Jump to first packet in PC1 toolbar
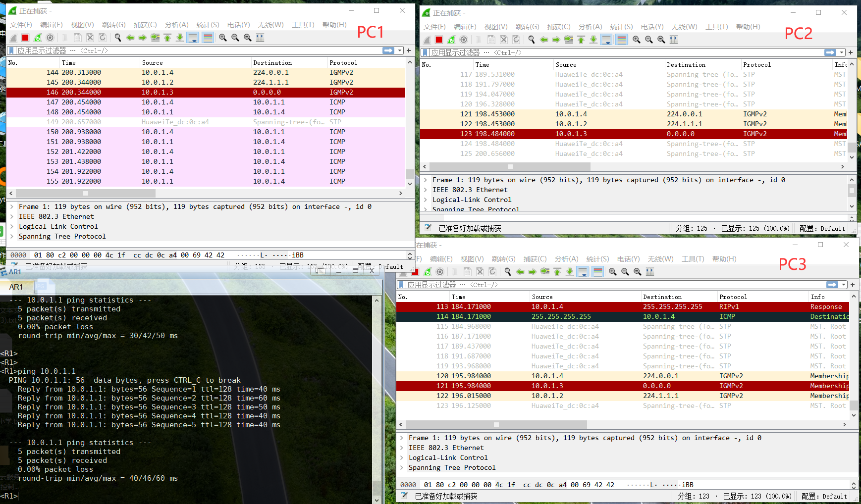 167,38
